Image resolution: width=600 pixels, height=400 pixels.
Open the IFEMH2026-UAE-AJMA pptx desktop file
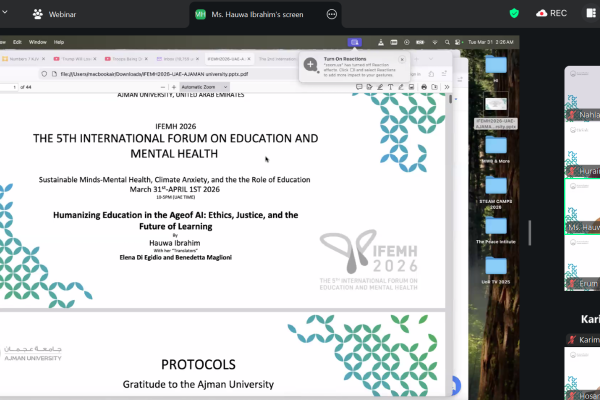click(x=496, y=111)
